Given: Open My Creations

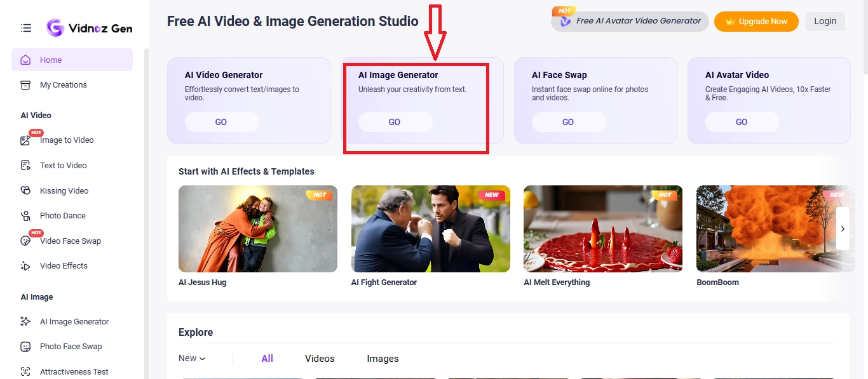Looking at the screenshot, I should [63, 84].
